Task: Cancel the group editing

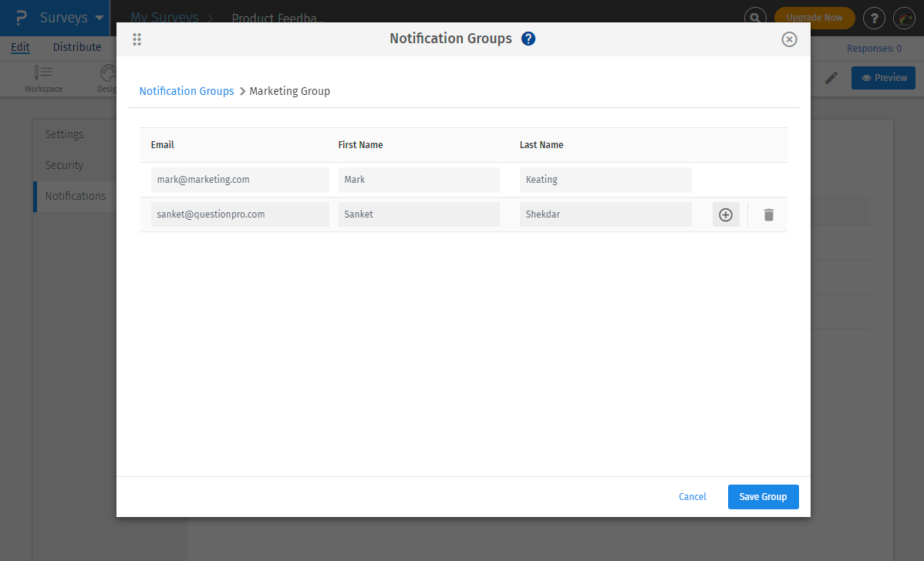Action: [692, 496]
